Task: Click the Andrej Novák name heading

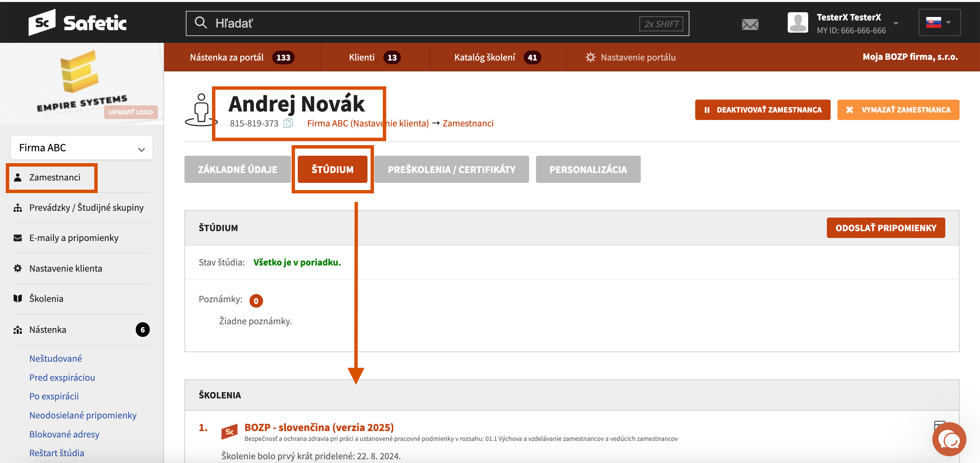Action: click(x=296, y=104)
